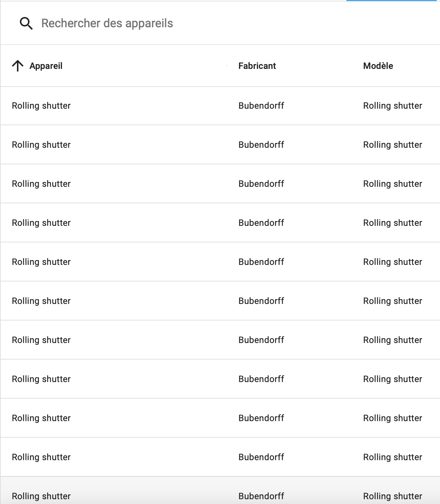Click the ascending sort arrow icon
The height and width of the screenshot is (504, 440).
pyautogui.click(x=18, y=66)
